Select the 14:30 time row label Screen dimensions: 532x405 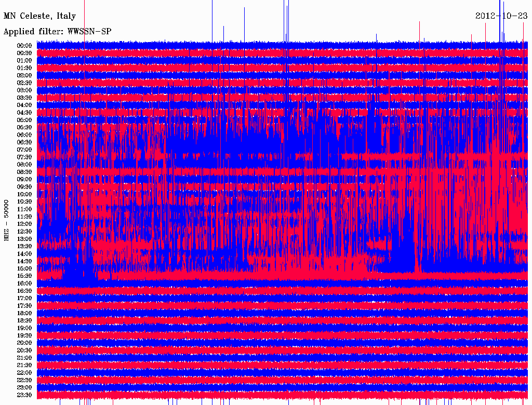pos(24,262)
